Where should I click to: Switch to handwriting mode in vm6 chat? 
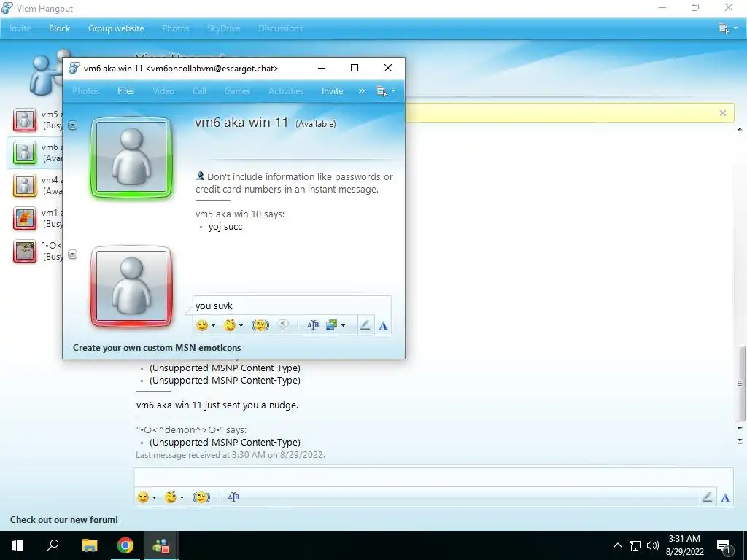(x=365, y=325)
